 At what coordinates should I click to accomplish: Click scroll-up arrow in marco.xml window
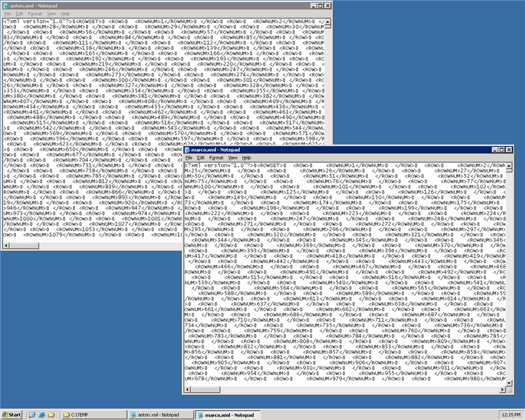coord(509,166)
